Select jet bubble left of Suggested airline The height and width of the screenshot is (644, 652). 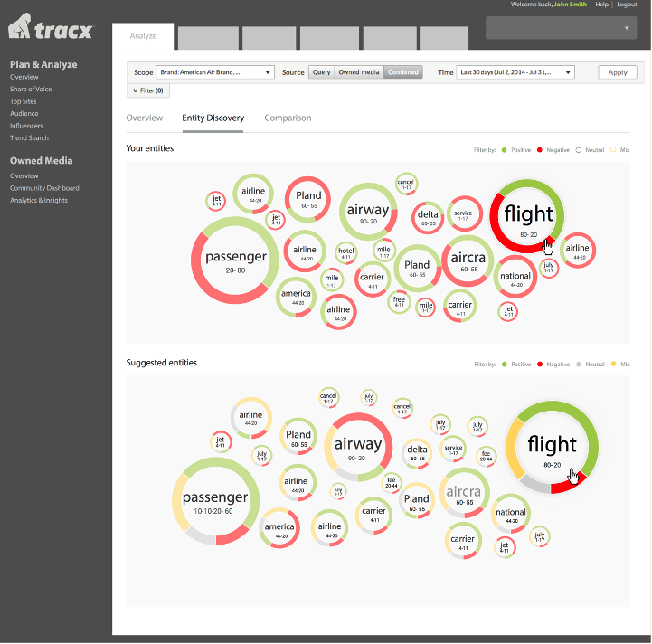221,441
